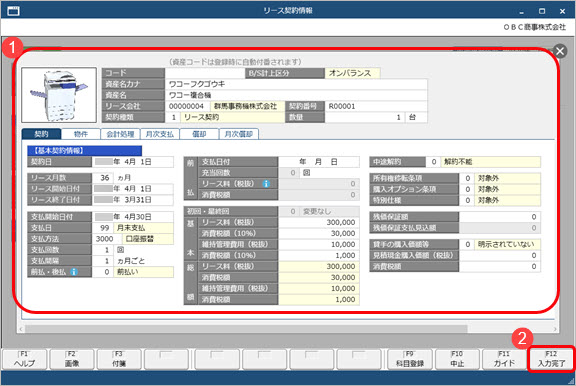
Task: Click the info icon beside リース料（税抜） in 前払
Action: point(266,184)
